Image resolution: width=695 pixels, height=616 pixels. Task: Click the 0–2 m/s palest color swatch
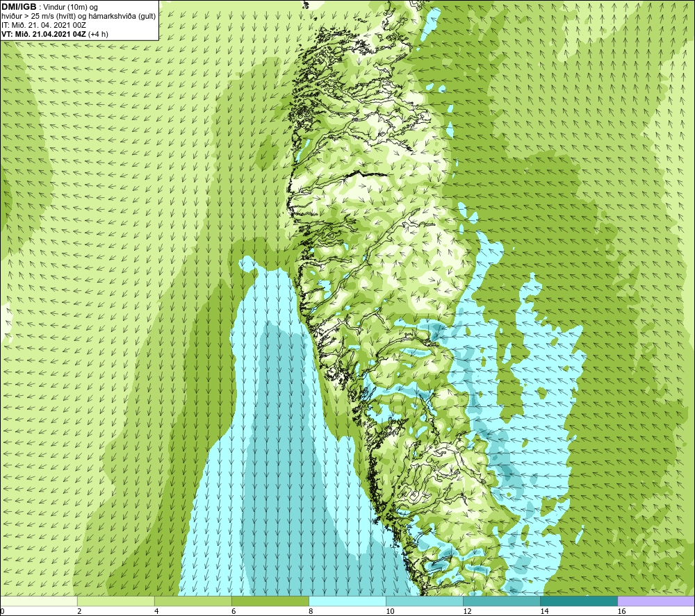pos(39,601)
